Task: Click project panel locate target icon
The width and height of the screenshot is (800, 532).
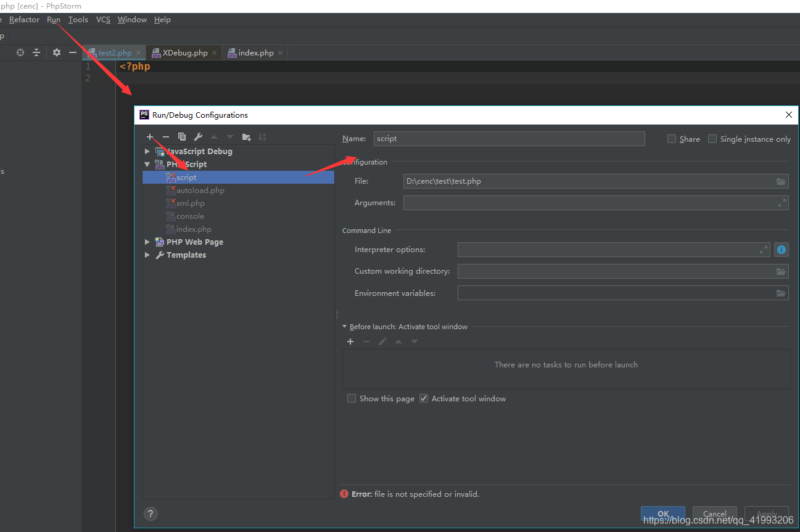Action: [x=20, y=52]
